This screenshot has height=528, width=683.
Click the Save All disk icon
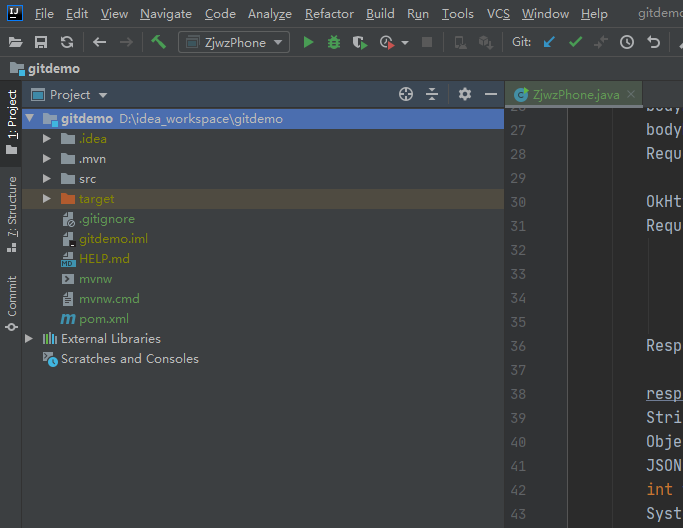click(x=41, y=42)
